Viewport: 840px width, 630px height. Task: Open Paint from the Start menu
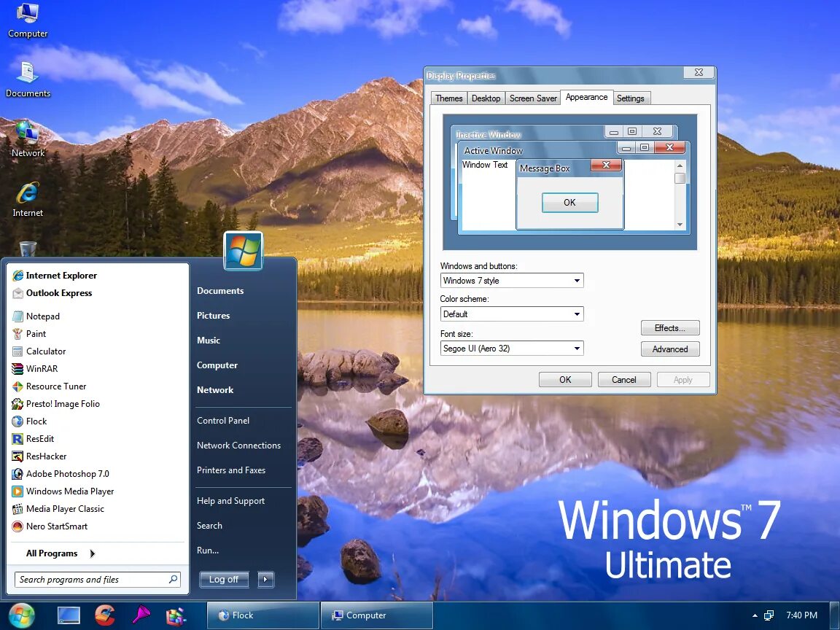pyautogui.click(x=29, y=334)
